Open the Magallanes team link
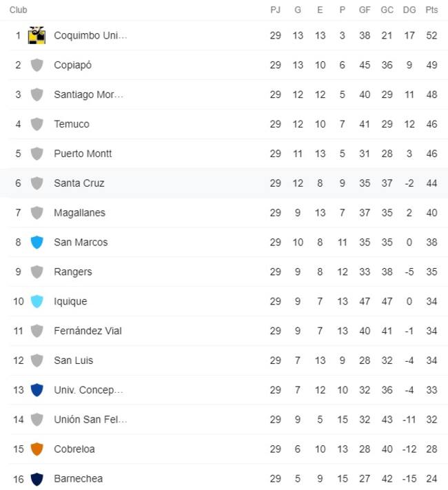 click(x=79, y=213)
